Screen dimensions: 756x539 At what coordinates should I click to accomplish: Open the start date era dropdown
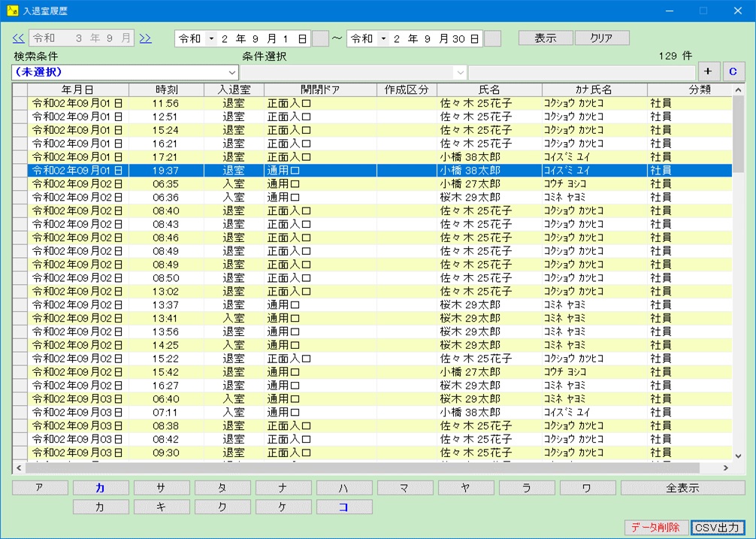[x=210, y=39]
